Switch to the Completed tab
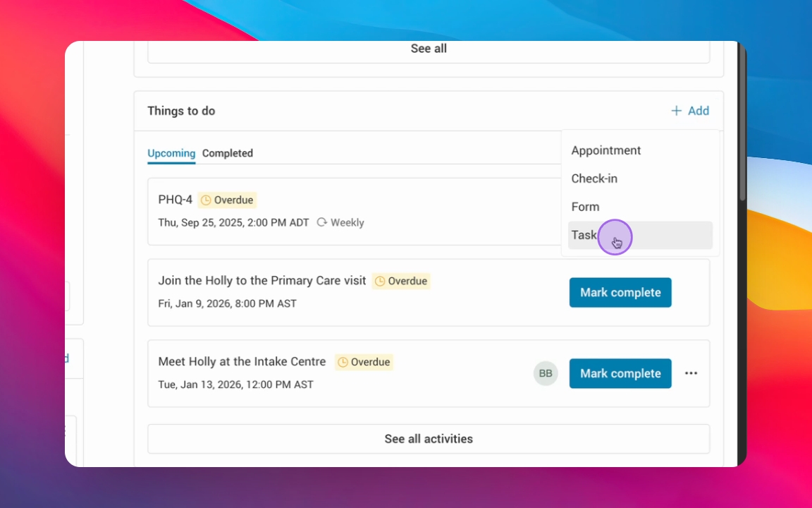Viewport: 812px width, 508px height. point(228,153)
